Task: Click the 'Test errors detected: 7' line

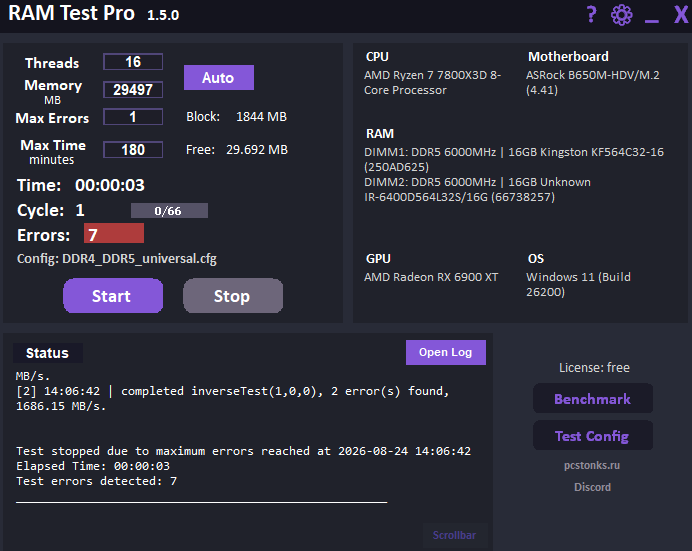Action: pyautogui.click(x=96, y=481)
